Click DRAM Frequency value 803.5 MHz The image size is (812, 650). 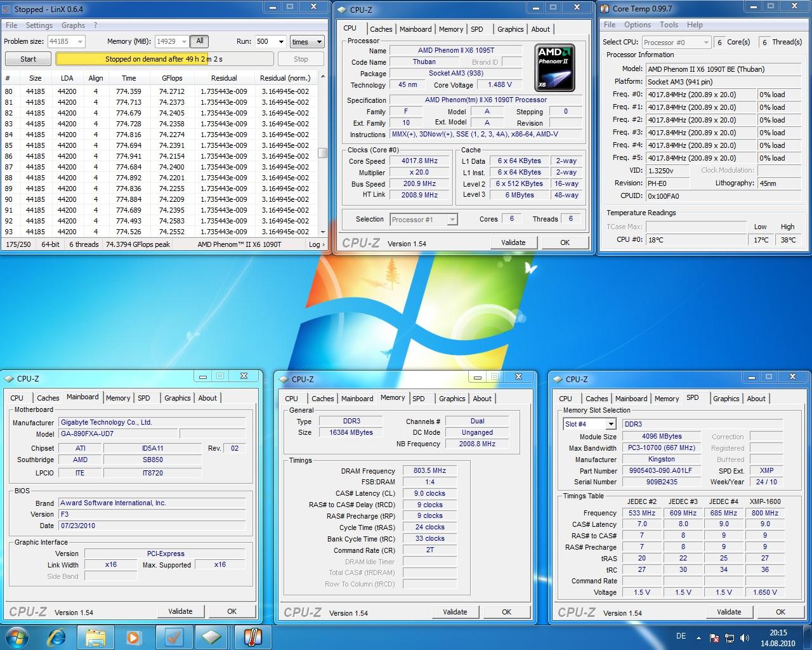430,471
